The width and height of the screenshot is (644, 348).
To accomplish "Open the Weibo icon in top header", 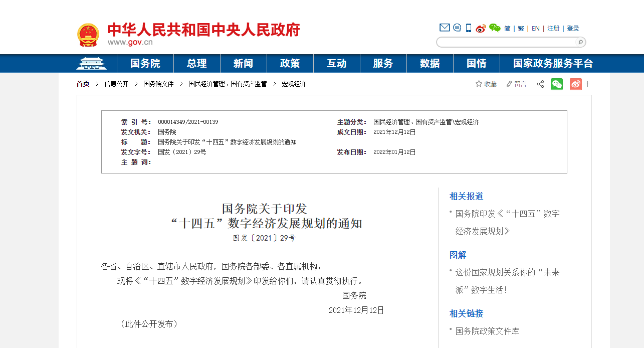I will tap(481, 28).
